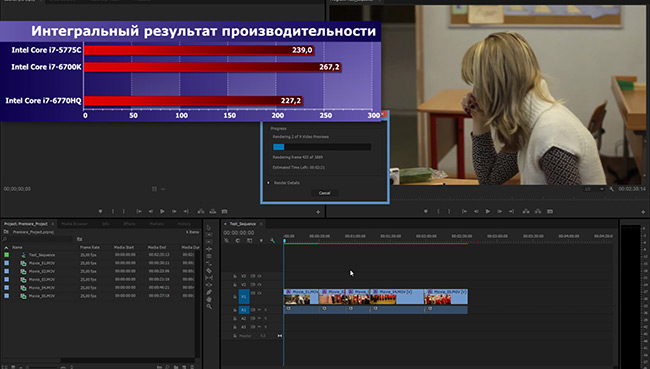Open Program monitor playback resolution dropdown
This screenshot has width=650, height=369.
click(594, 189)
